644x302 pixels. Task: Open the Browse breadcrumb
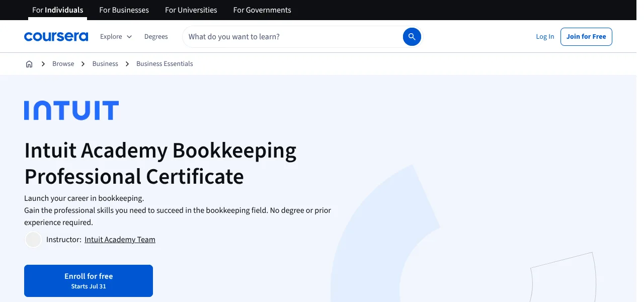pyautogui.click(x=63, y=64)
